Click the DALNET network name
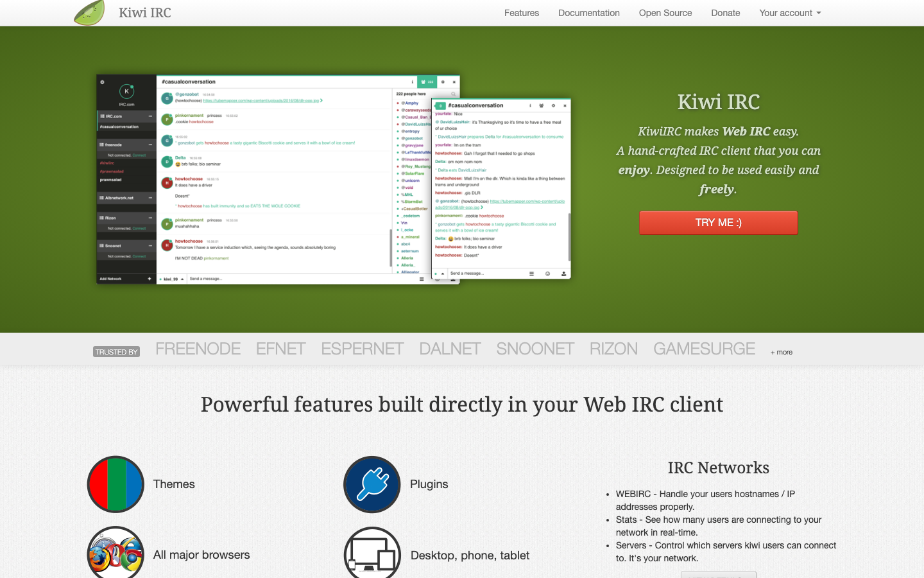Image resolution: width=924 pixels, height=578 pixels. (450, 349)
